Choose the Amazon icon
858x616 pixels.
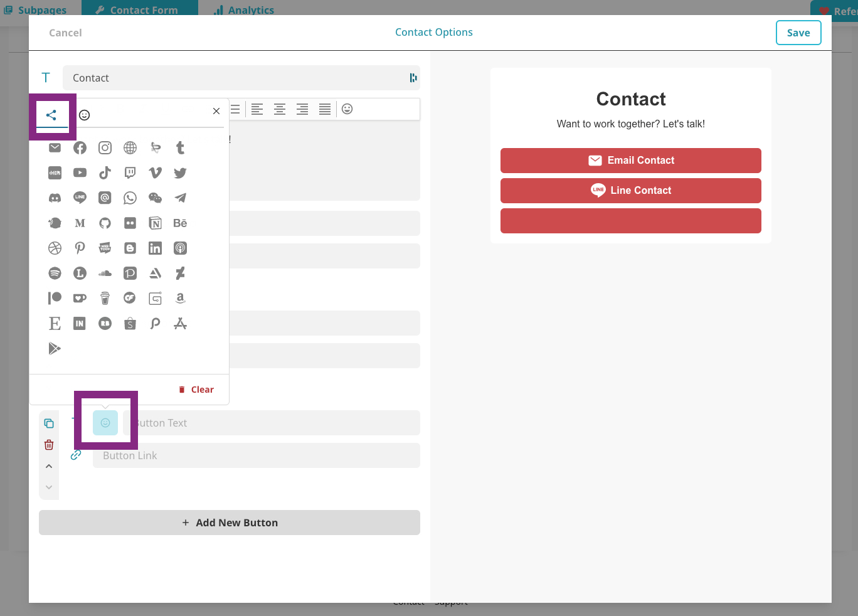(x=181, y=299)
